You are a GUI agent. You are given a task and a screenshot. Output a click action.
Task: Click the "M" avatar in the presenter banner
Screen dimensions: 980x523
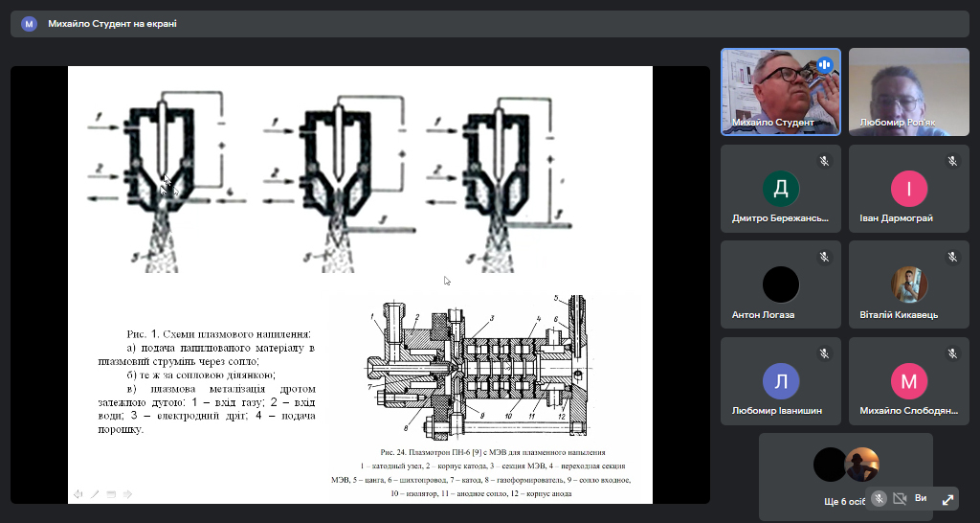(x=30, y=24)
